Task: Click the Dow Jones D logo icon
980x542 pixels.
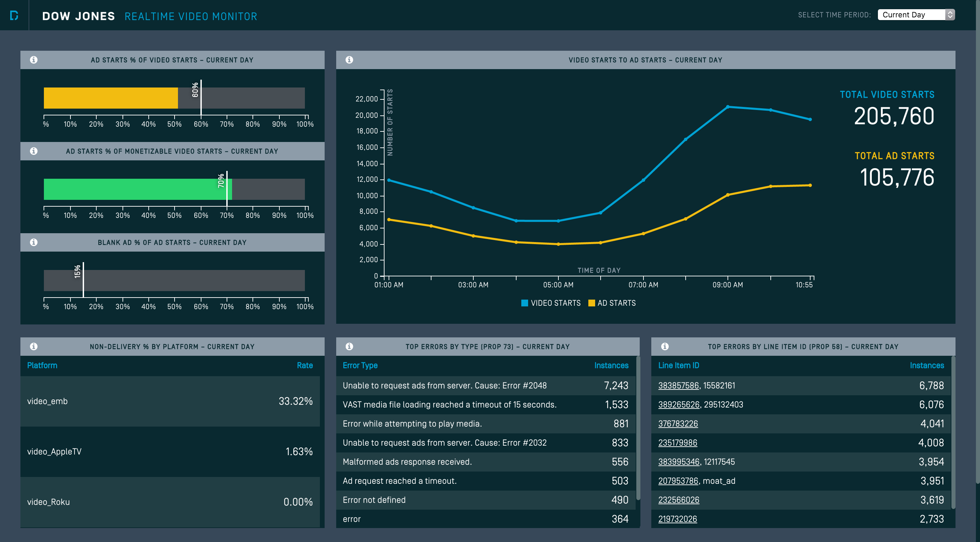Action: coord(14,15)
